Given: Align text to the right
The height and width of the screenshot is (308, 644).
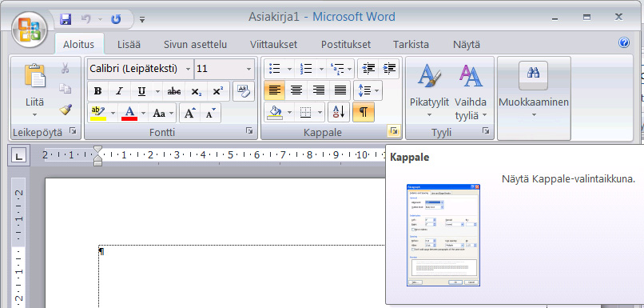Looking at the screenshot, I should 318,90.
